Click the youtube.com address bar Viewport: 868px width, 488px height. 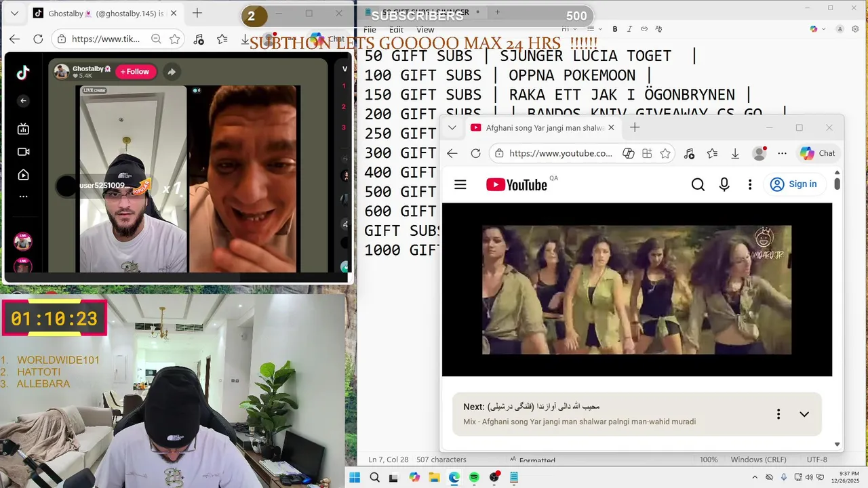[560, 154]
